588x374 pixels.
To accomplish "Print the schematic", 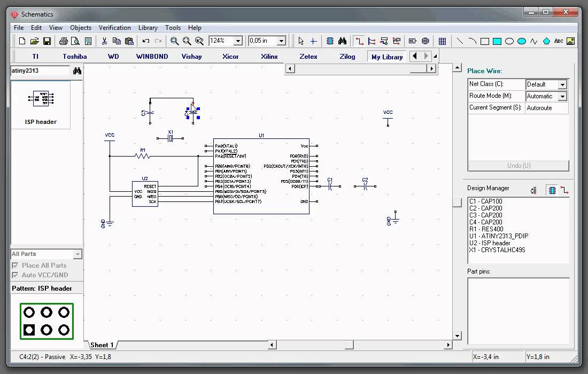I will 64,41.
